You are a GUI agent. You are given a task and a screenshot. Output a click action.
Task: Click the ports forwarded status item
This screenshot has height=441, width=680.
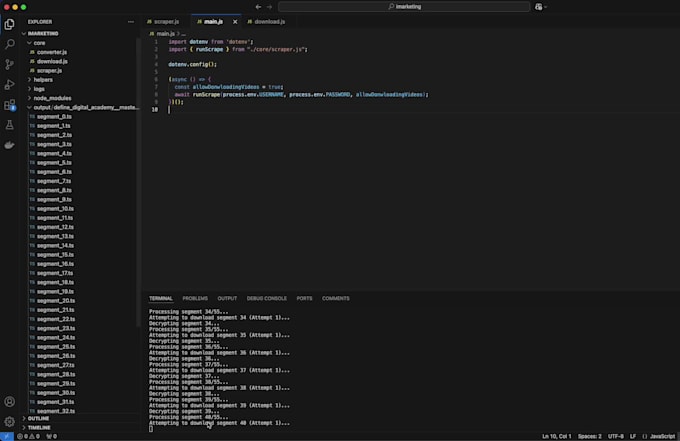click(x=52, y=436)
